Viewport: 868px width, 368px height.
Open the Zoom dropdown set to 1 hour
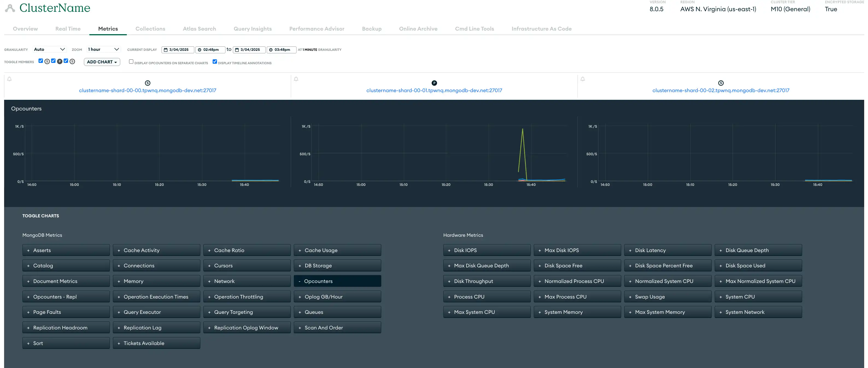tap(103, 49)
